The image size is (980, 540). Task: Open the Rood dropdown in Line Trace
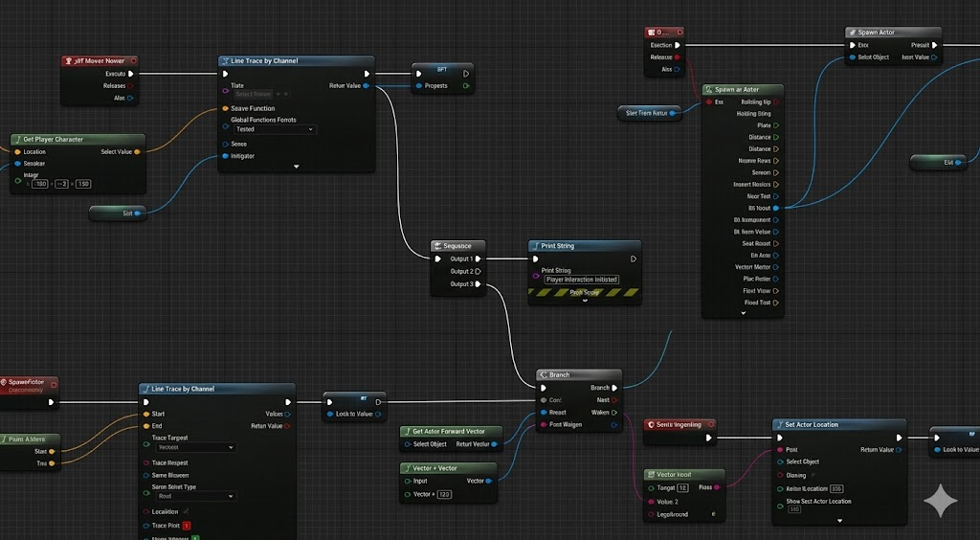(x=194, y=497)
